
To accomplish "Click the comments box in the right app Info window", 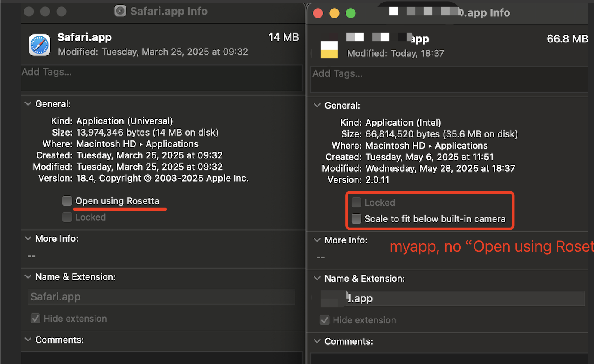I will 449,359.
